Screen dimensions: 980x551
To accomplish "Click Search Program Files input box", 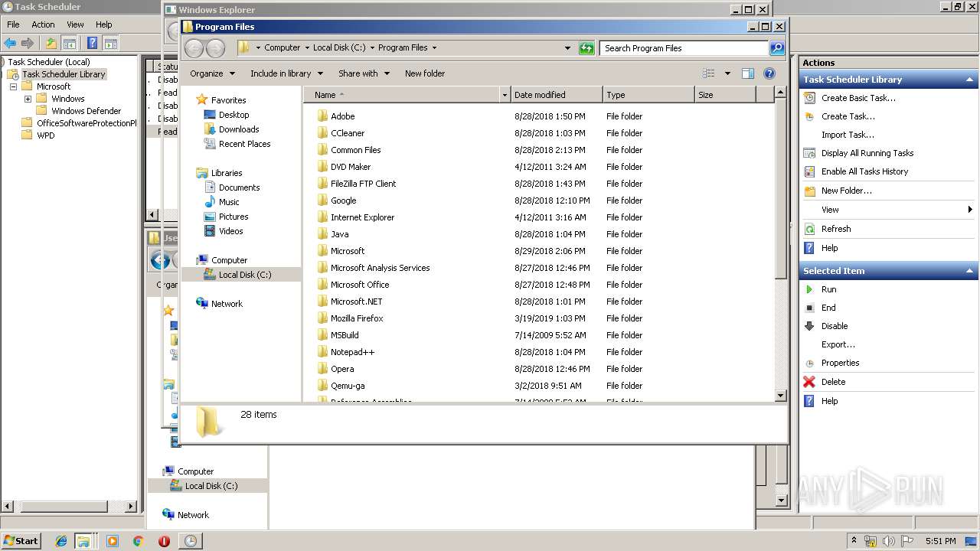I will click(x=684, y=47).
